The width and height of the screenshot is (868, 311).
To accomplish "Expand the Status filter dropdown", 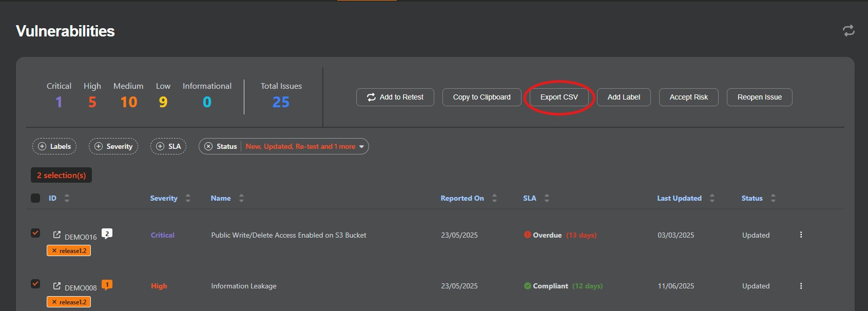I will (361, 147).
